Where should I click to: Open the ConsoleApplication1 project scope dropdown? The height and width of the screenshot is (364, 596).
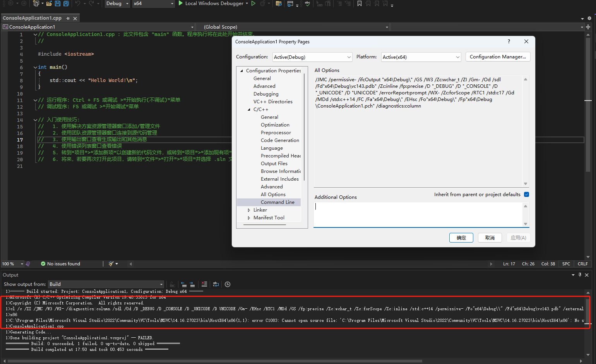tap(98, 27)
